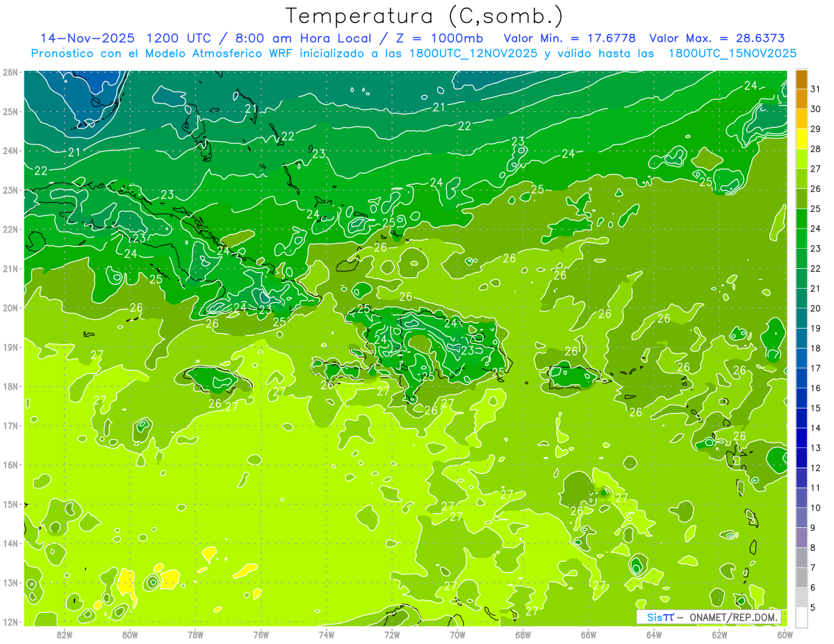Click legend value '9' on the color scale
This screenshot has height=644, width=834.
tap(813, 527)
